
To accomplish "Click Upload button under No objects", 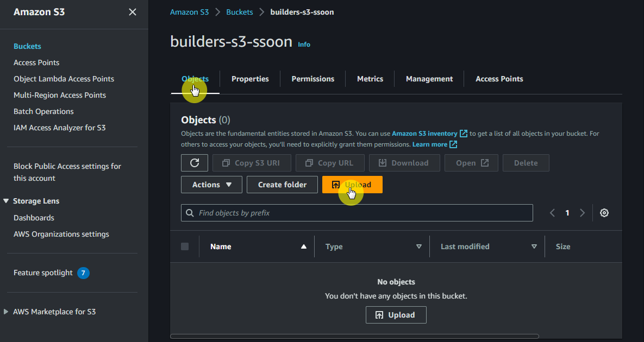I will (x=396, y=315).
